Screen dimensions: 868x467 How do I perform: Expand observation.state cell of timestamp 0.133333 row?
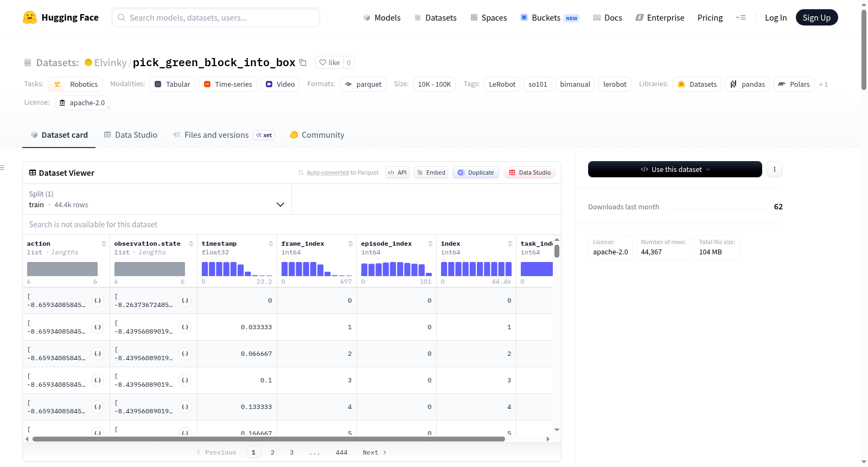coord(185,407)
